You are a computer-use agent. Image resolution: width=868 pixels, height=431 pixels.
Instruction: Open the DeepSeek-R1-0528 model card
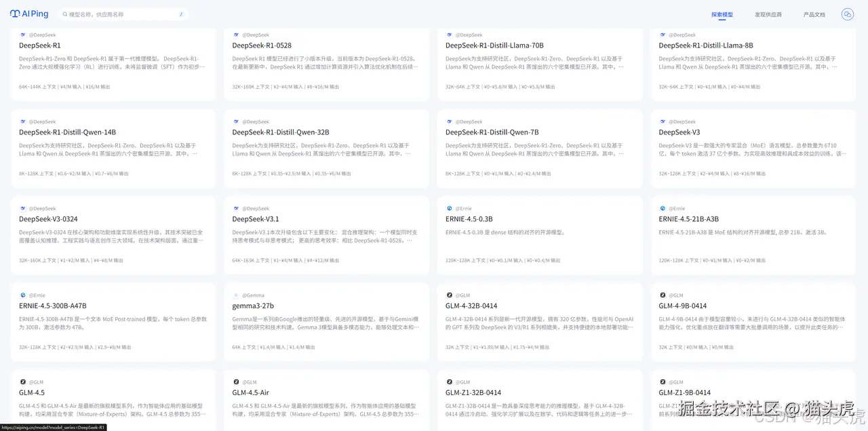point(262,45)
